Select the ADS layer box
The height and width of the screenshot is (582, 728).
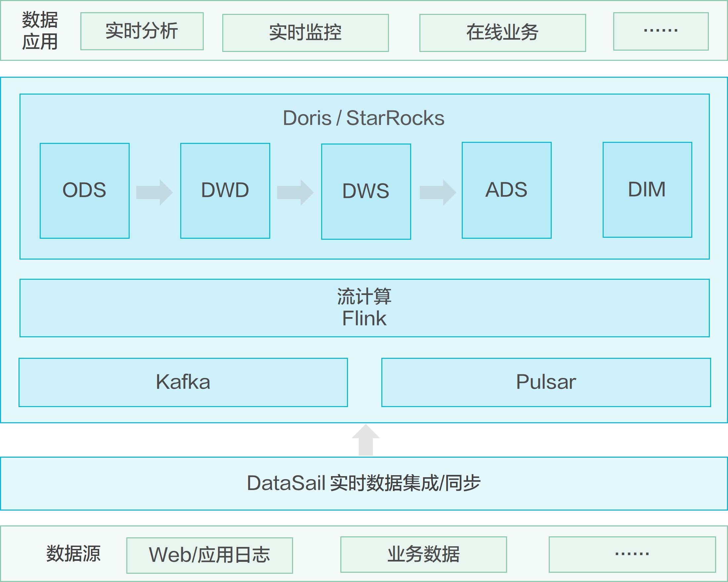pos(506,190)
